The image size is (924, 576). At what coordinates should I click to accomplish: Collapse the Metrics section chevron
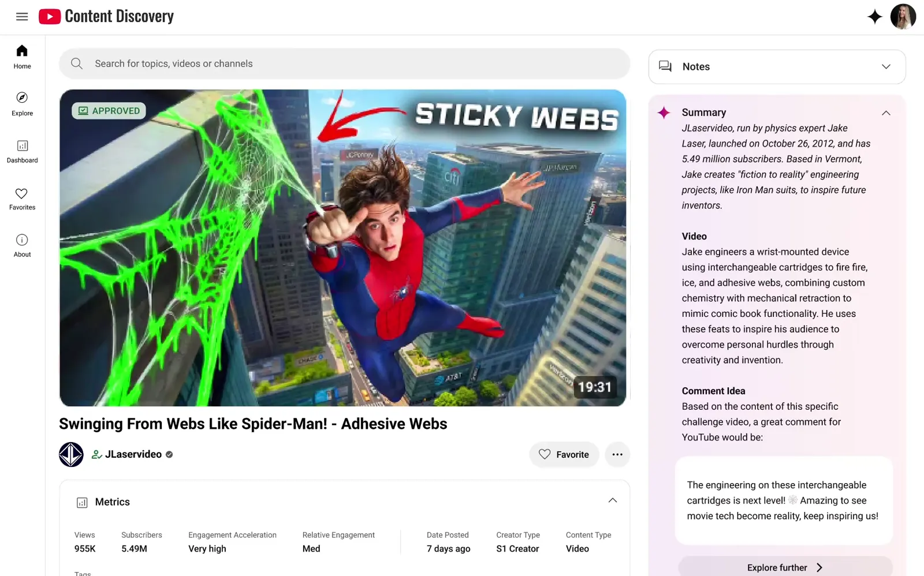(x=613, y=500)
